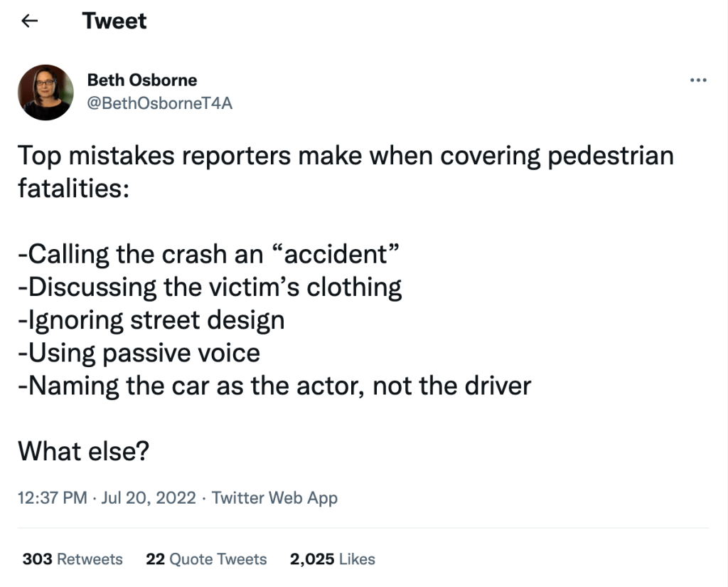
Task: Click the "Discussing the victim's clothing" line
Action: (x=210, y=287)
